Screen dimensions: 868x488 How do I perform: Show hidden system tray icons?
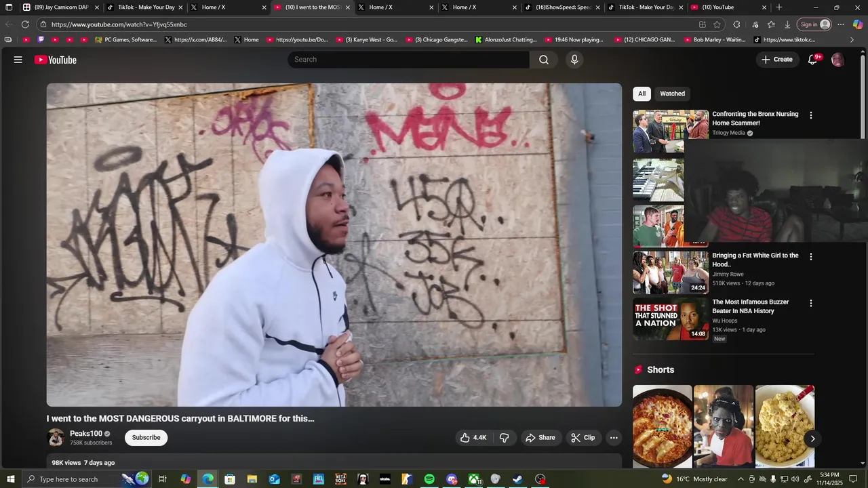[741, 479]
